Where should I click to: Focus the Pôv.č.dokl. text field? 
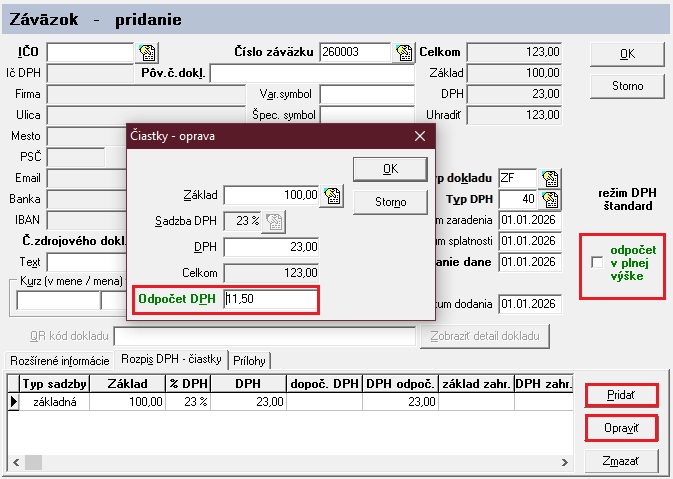pos(311,73)
